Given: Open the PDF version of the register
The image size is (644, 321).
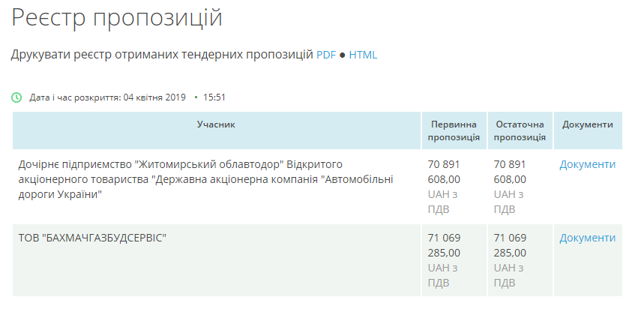Looking at the screenshot, I should pos(326,55).
